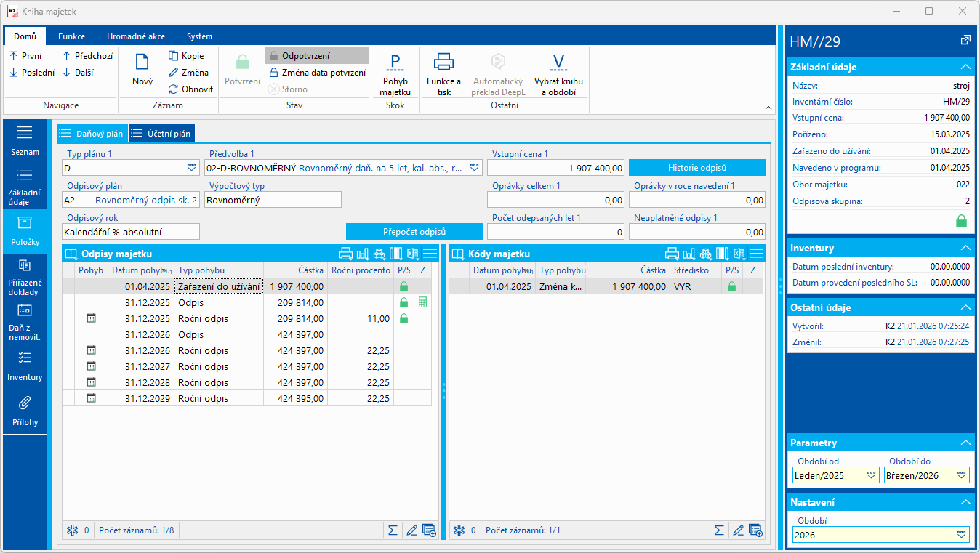The image size is (980, 553).
Task: Open detached panel icon next to HM//29
Action: pos(965,41)
